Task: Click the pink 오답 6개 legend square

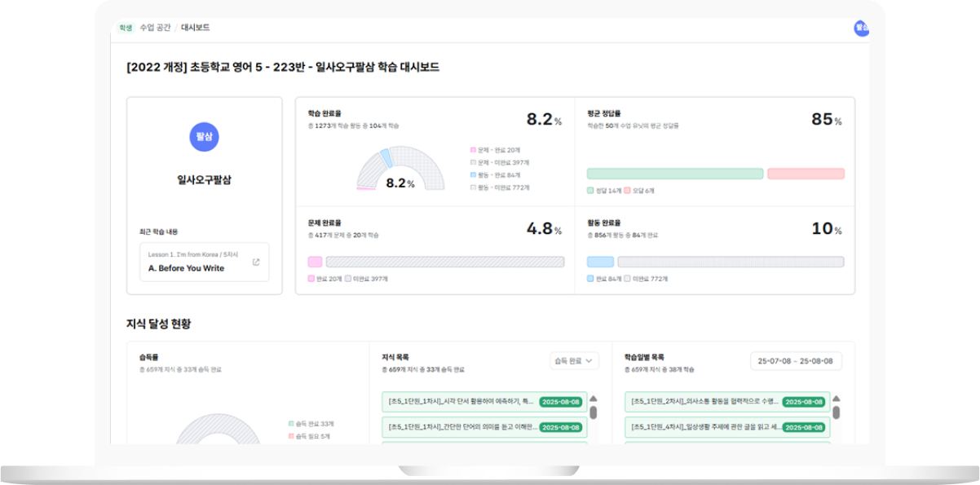Action: (x=627, y=191)
